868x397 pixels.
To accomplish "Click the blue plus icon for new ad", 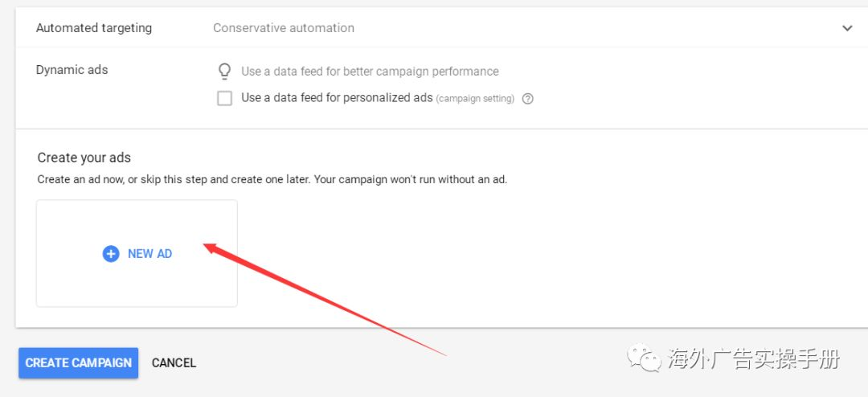I will (111, 254).
